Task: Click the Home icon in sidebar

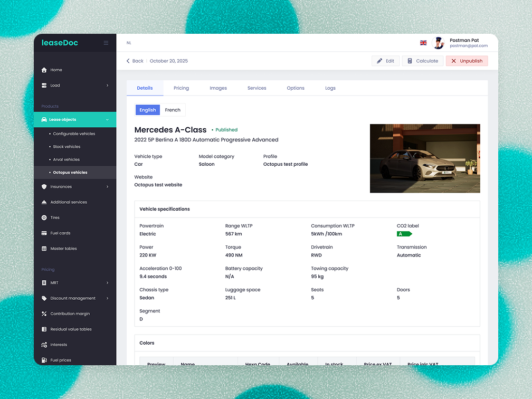Action: [44, 70]
